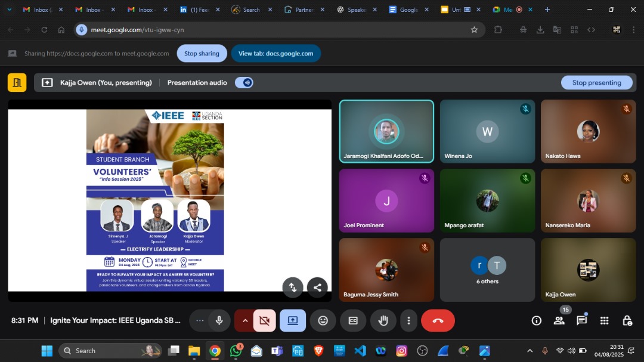Select Baguma Jessy Smith's participant tile
This screenshot has width=644, height=362.
click(x=386, y=270)
